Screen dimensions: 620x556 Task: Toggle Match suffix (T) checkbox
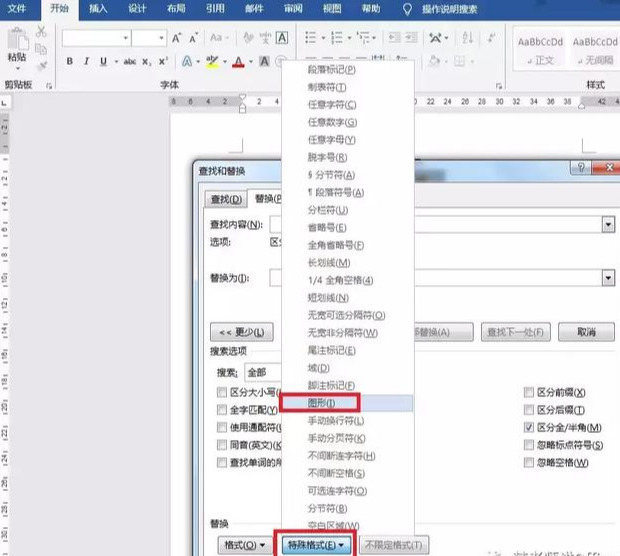pos(529,410)
